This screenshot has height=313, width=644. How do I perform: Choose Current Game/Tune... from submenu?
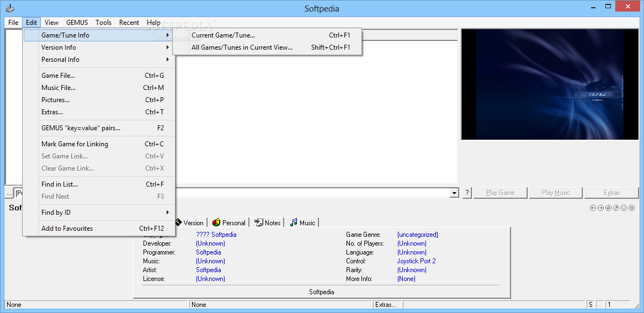point(268,35)
